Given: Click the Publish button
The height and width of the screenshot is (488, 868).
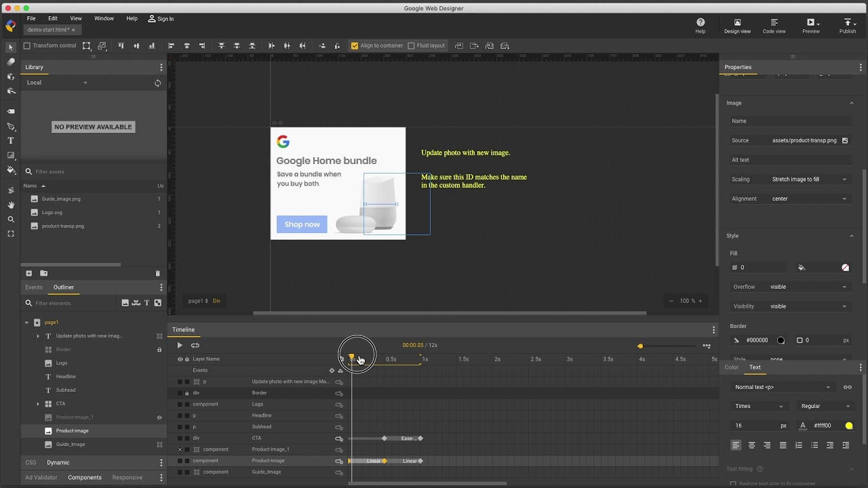Looking at the screenshot, I should point(848,26).
